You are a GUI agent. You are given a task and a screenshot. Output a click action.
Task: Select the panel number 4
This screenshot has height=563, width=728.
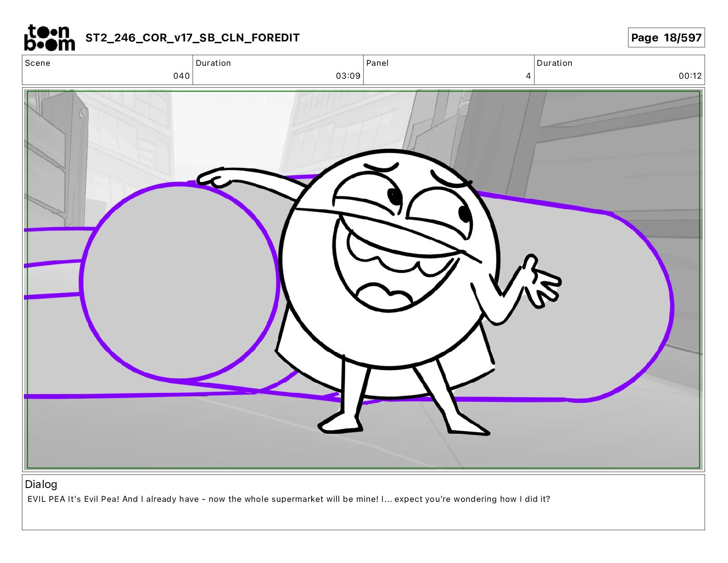[529, 76]
